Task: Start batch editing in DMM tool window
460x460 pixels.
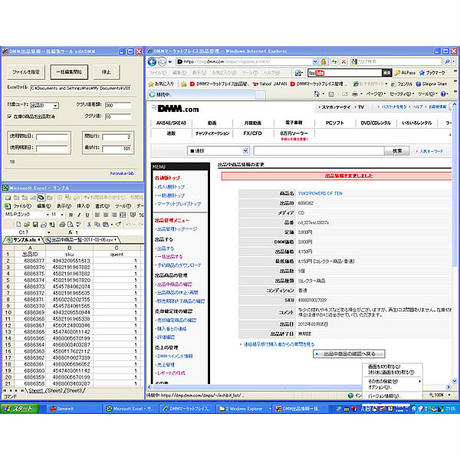Action: [x=69, y=72]
